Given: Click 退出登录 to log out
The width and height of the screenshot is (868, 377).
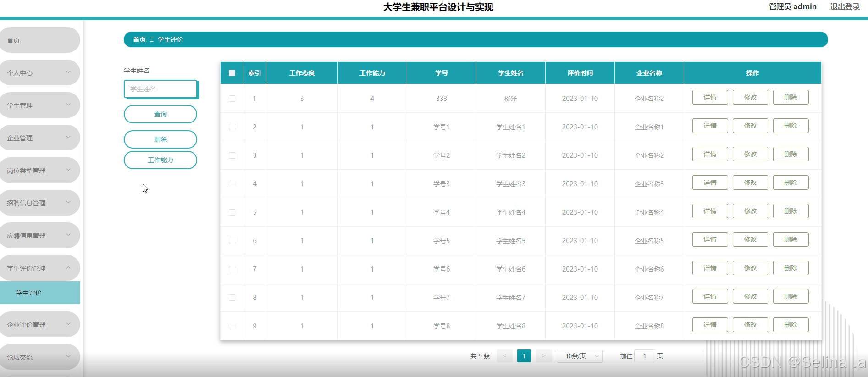Looking at the screenshot, I should [845, 6].
